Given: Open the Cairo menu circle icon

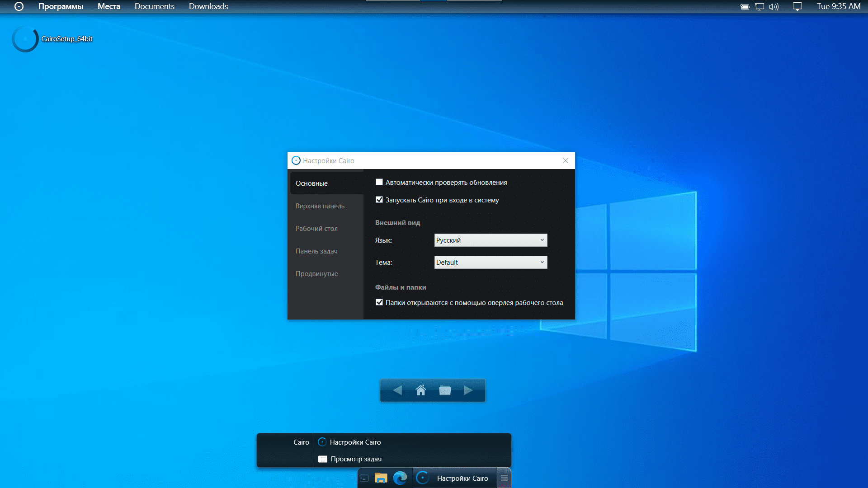Looking at the screenshot, I should click(x=19, y=6).
